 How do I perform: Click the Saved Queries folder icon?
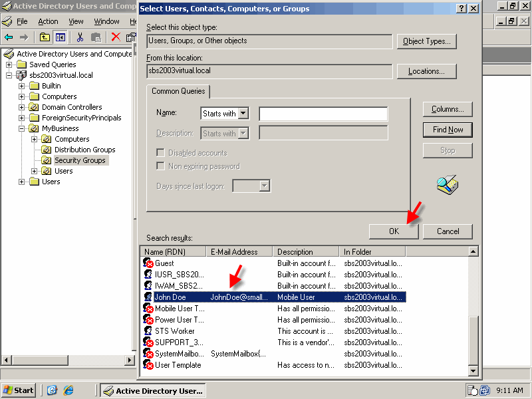(x=22, y=65)
